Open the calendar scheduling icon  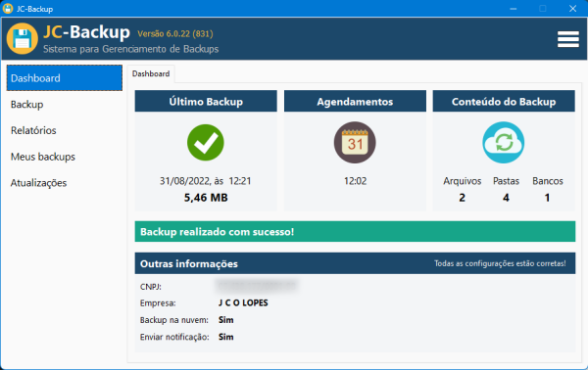coord(355,143)
